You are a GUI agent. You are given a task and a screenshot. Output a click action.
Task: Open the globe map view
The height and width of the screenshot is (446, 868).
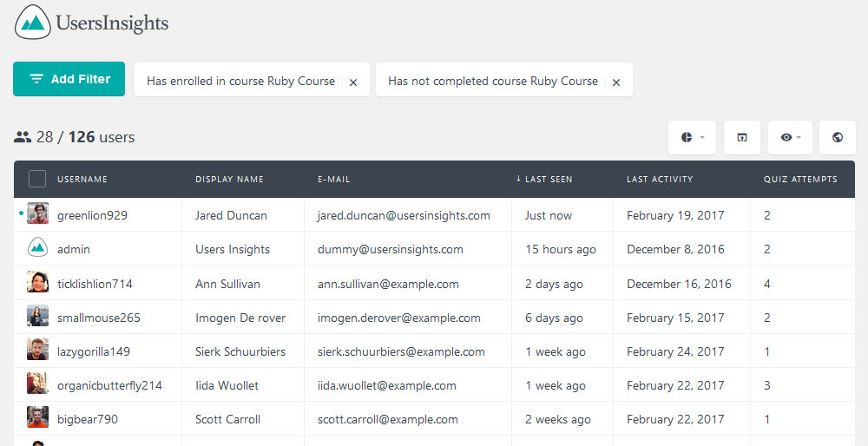point(838,137)
